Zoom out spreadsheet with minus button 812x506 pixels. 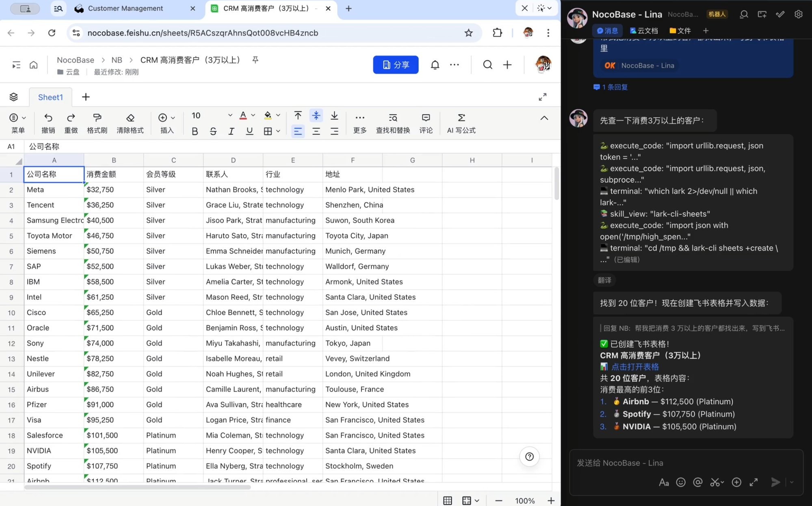tap(498, 501)
